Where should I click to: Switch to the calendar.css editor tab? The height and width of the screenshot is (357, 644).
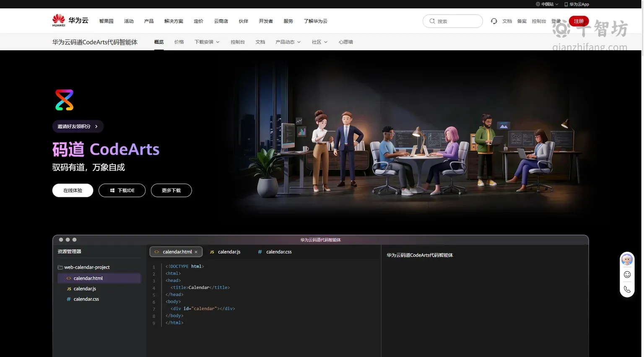tap(275, 252)
